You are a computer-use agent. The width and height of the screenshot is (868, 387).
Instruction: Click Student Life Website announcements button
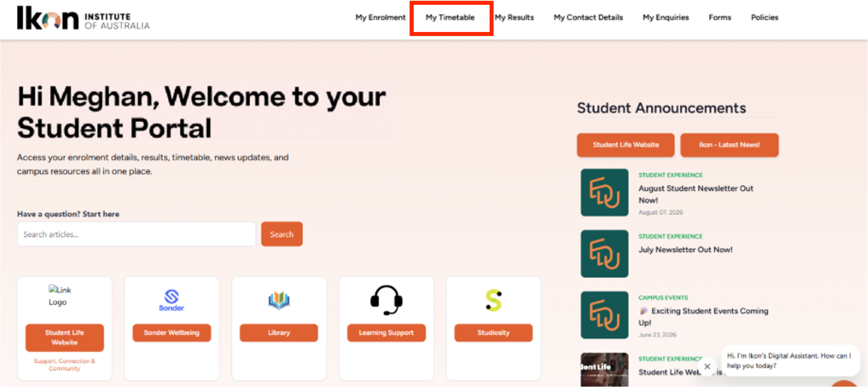[x=626, y=145]
